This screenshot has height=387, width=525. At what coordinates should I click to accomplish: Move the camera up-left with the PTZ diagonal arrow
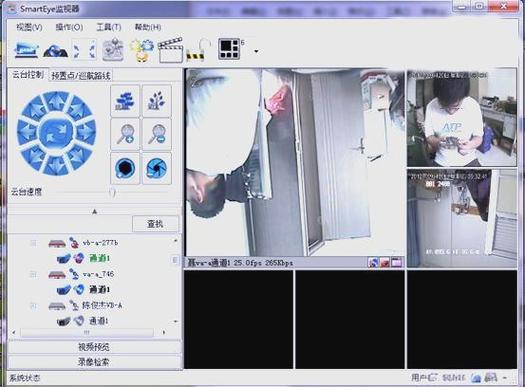pos(35,110)
